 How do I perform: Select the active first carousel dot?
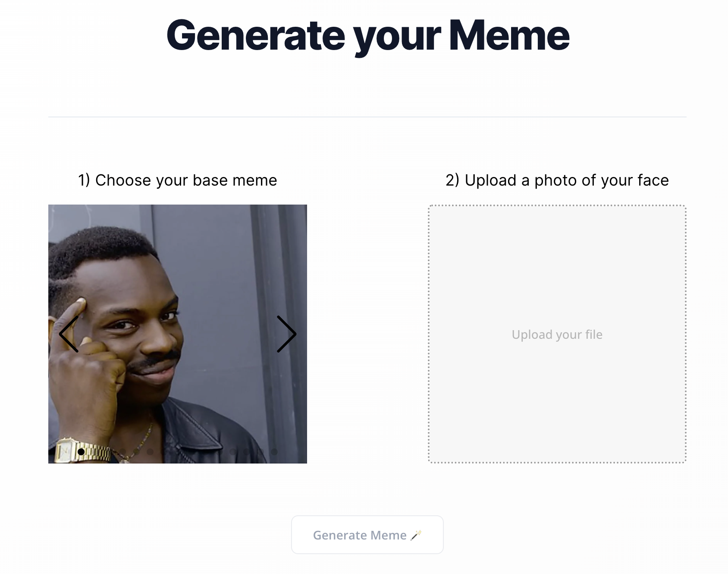tap(81, 451)
